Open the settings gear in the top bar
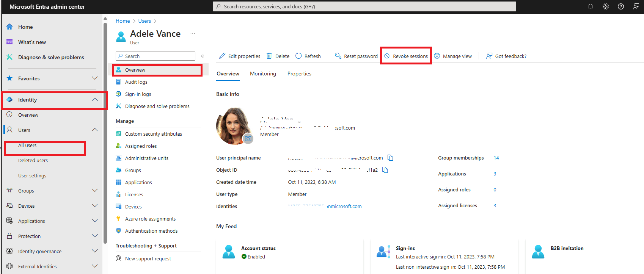Image resolution: width=644 pixels, height=274 pixels. click(606, 6)
